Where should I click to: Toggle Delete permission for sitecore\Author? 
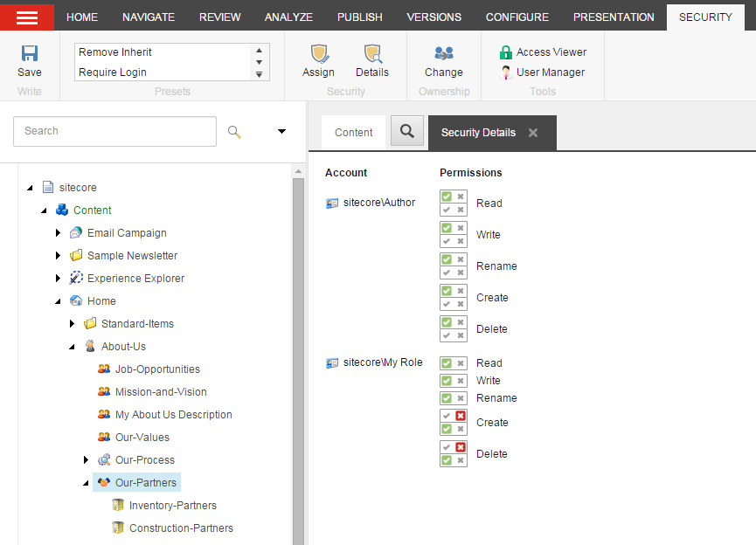tap(454, 329)
